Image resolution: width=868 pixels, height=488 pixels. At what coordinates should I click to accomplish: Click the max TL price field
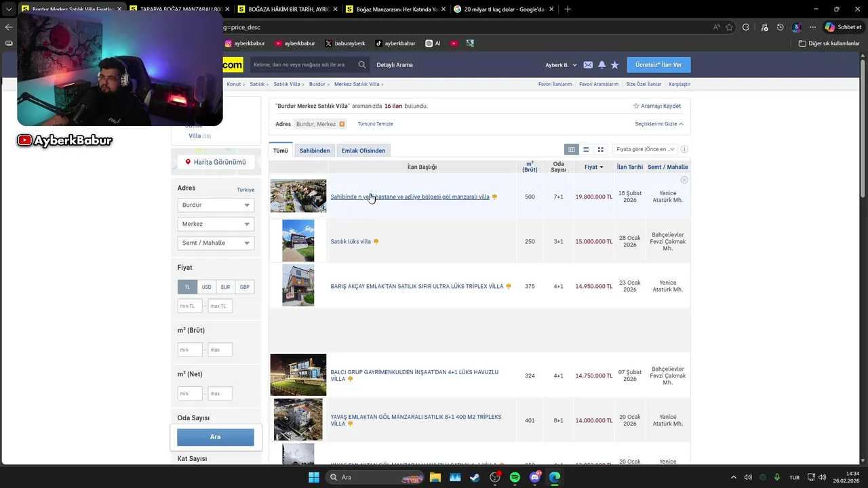220,306
